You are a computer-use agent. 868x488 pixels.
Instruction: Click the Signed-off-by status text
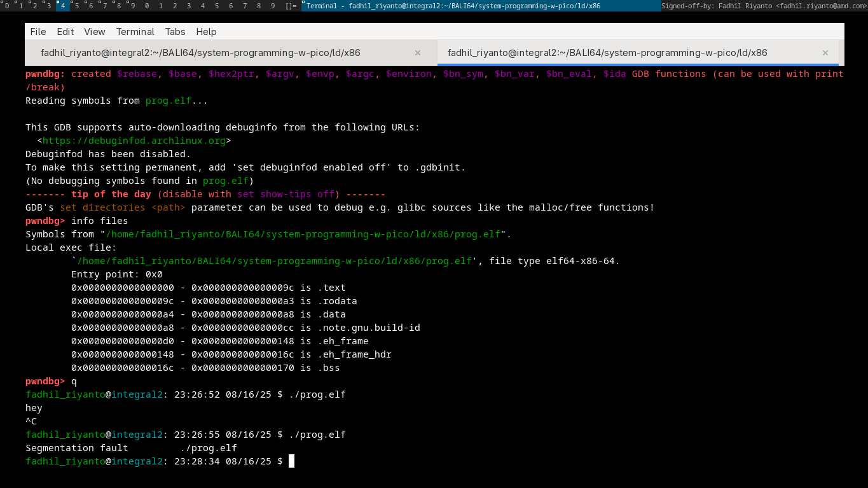(x=763, y=6)
